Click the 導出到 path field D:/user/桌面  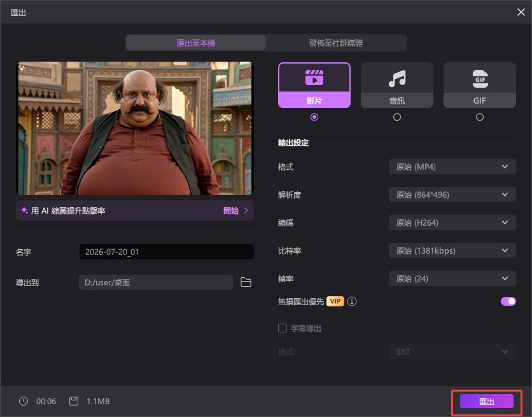point(156,282)
